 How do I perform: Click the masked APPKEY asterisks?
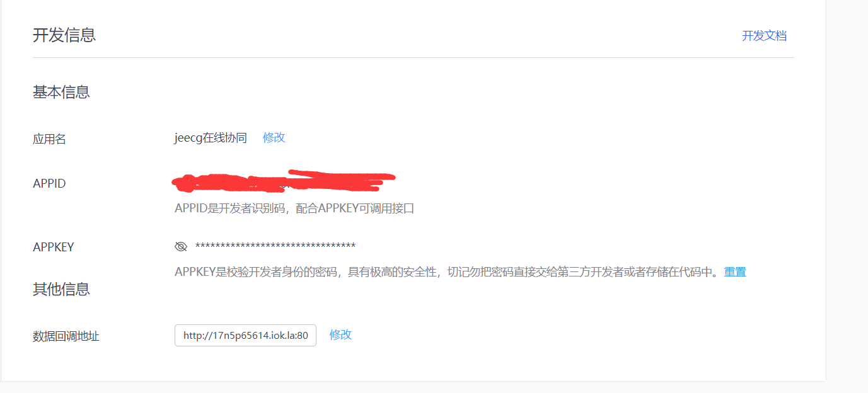275,246
